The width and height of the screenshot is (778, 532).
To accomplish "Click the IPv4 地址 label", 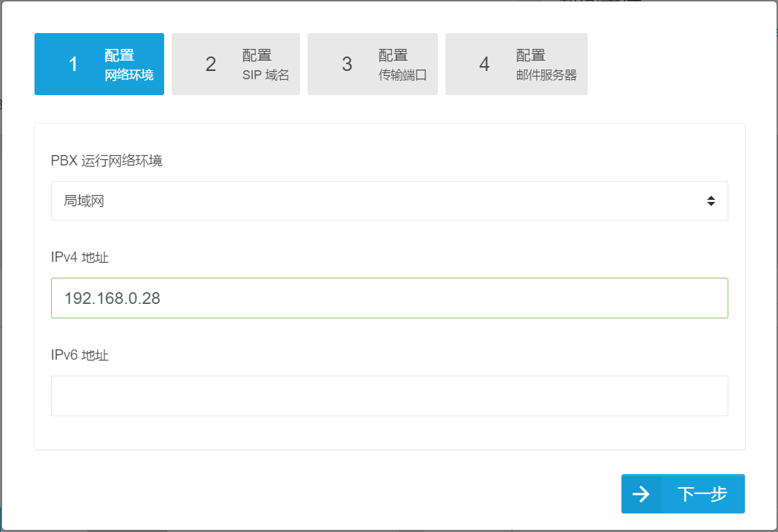I will (x=79, y=257).
